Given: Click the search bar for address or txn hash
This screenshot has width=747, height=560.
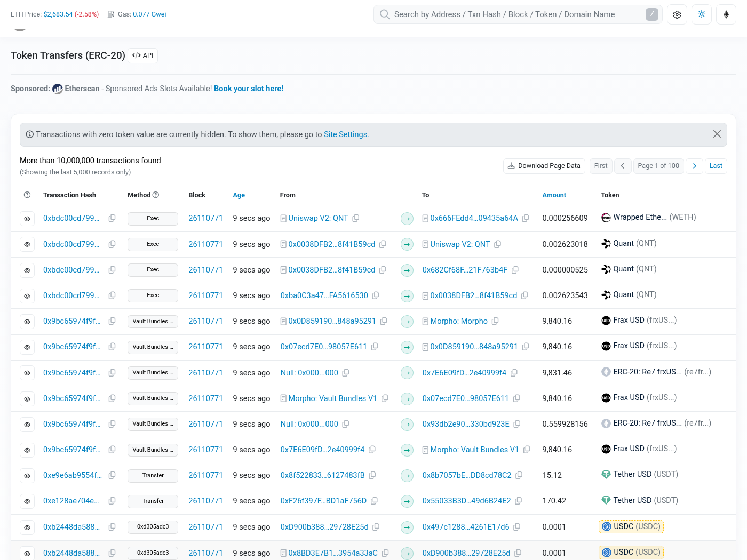Looking at the screenshot, I should click(x=518, y=14).
